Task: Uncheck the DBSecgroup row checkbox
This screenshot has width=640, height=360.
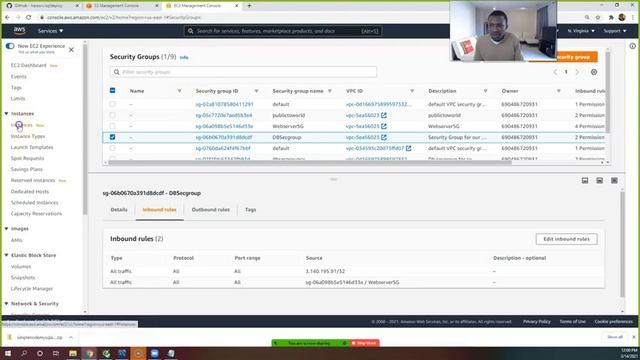Action: pyautogui.click(x=113, y=137)
